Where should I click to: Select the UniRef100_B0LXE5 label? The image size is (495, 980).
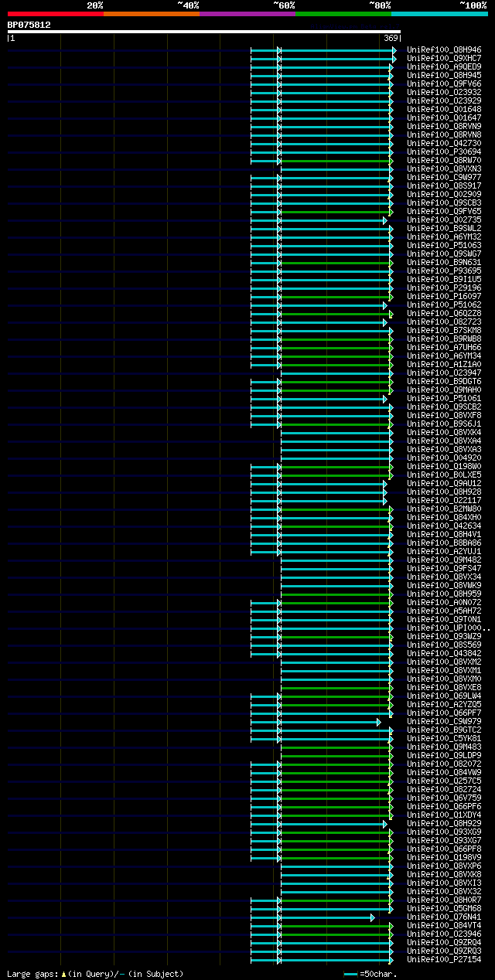point(445,475)
